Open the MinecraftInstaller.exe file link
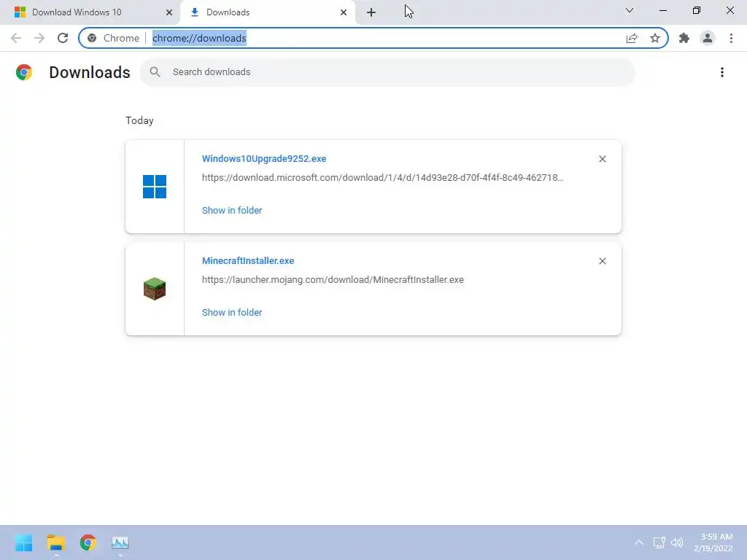The height and width of the screenshot is (560, 747). [x=248, y=260]
